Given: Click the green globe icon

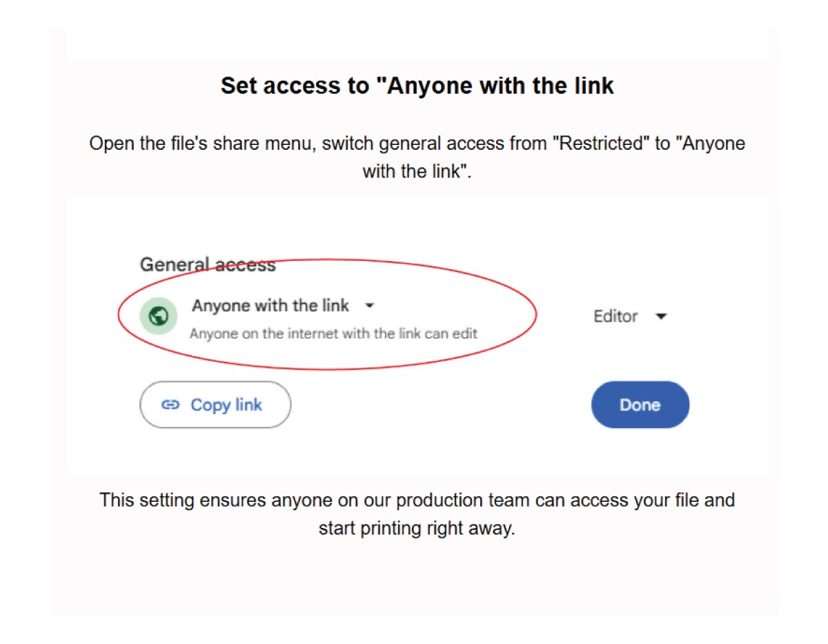Looking at the screenshot, I should tap(159, 316).
